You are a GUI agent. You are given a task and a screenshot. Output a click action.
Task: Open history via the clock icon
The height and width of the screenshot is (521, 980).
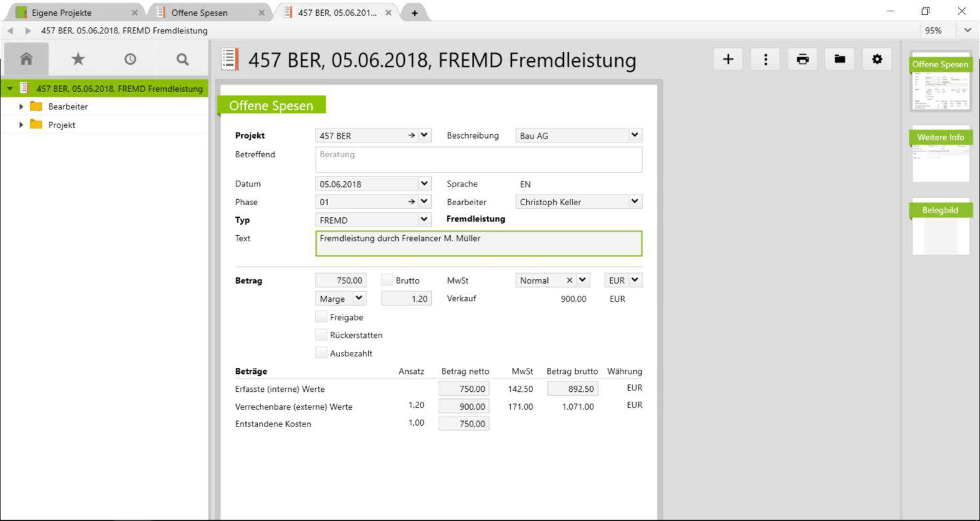click(130, 59)
